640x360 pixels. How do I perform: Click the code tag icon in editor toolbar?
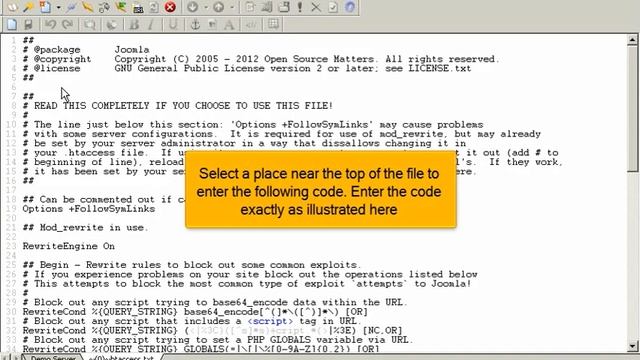tap(251, 24)
